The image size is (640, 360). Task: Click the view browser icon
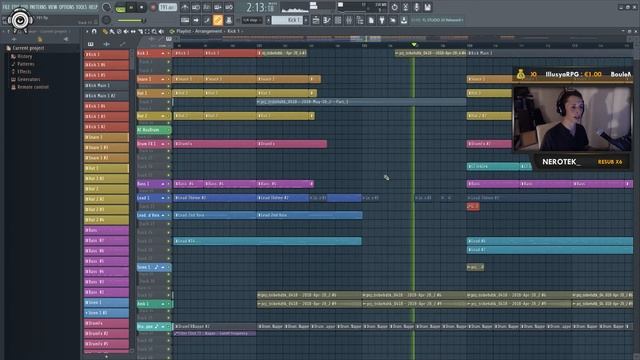tap(360, 20)
